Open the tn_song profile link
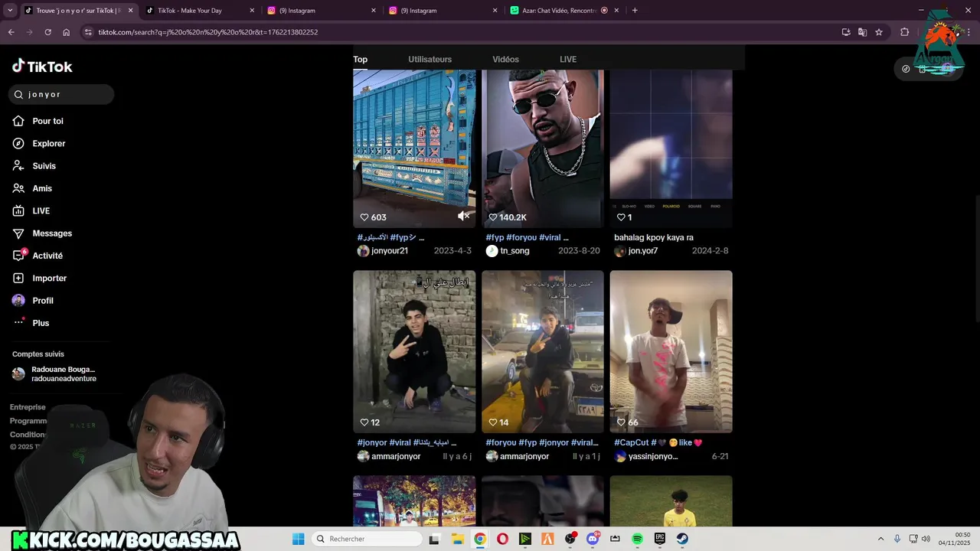This screenshot has height=551, width=980. [514, 251]
